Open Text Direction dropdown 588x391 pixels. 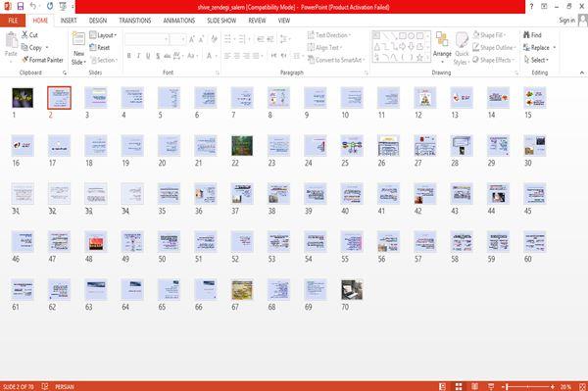click(329, 35)
